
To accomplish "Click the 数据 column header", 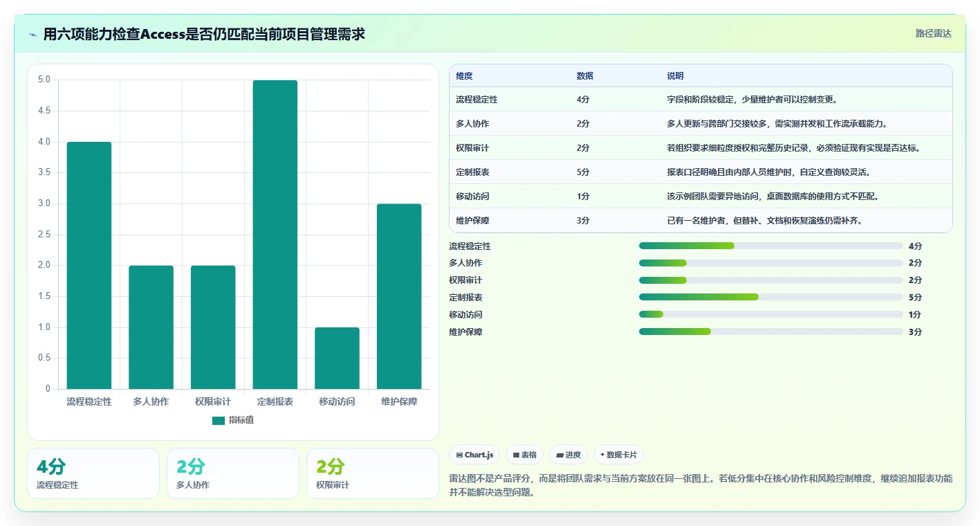I will pos(585,76).
